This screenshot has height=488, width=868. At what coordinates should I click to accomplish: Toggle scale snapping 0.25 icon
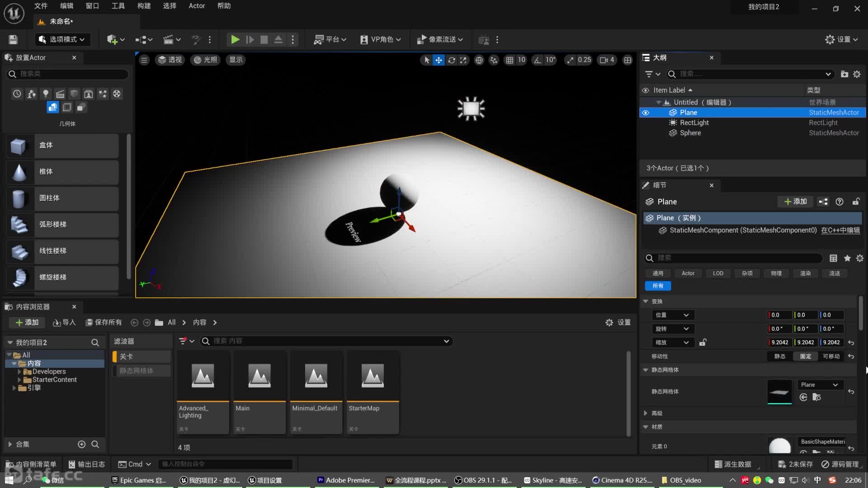[571, 60]
